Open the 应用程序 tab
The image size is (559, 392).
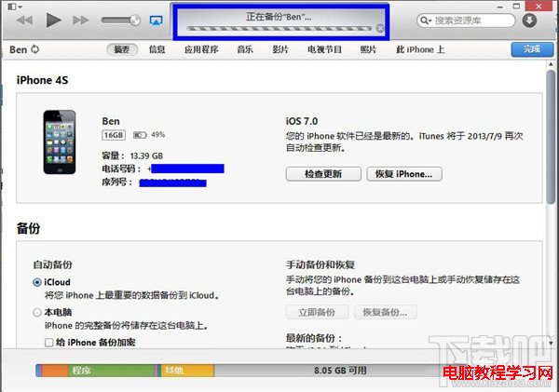201,49
